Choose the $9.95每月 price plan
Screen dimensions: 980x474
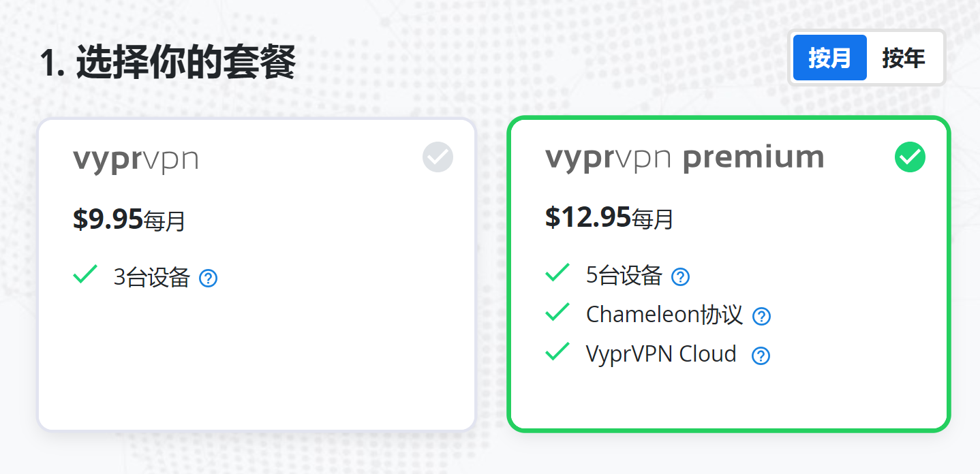point(129,220)
